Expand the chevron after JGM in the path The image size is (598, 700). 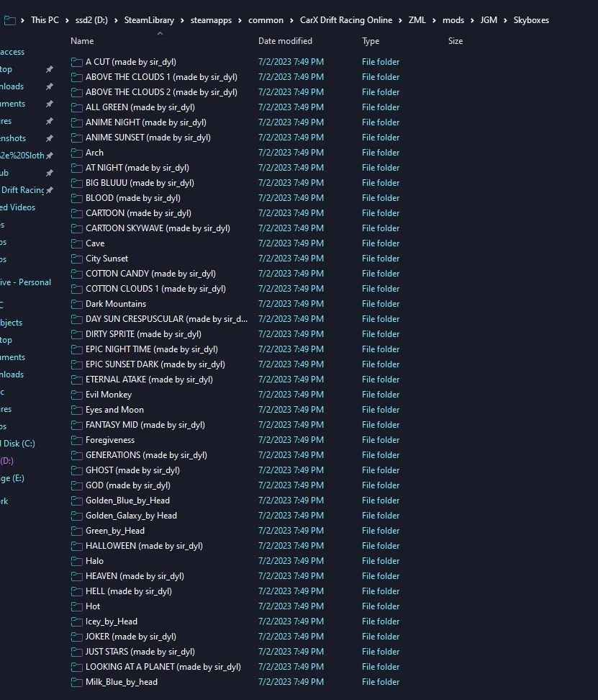tap(505, 21)
